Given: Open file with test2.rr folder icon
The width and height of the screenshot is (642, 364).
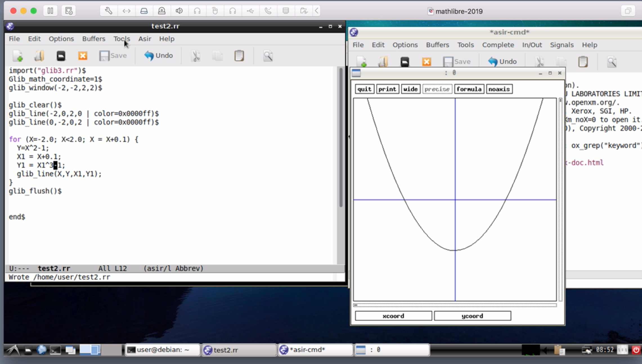Looking at the screenshot, I should coord(39,56).
